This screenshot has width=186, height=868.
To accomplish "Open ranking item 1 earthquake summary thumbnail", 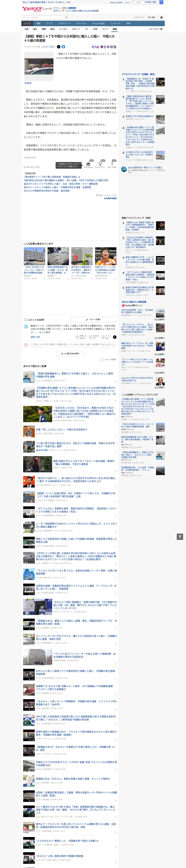I will [160, 82].
